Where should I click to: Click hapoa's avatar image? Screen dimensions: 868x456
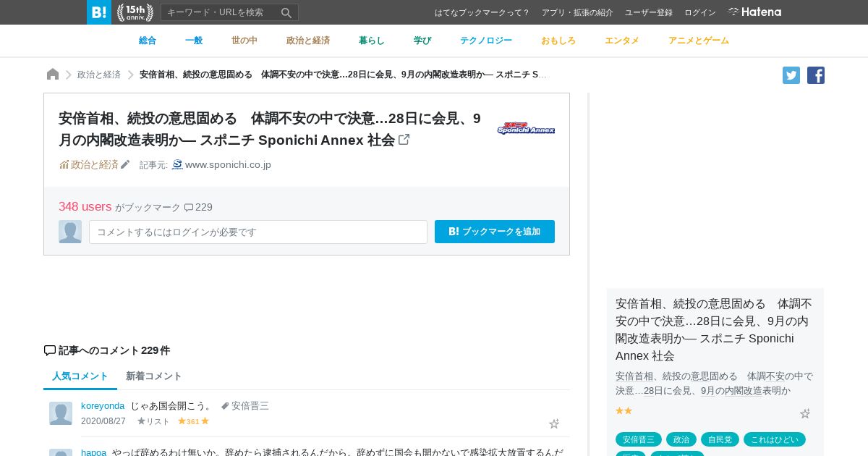61,452
